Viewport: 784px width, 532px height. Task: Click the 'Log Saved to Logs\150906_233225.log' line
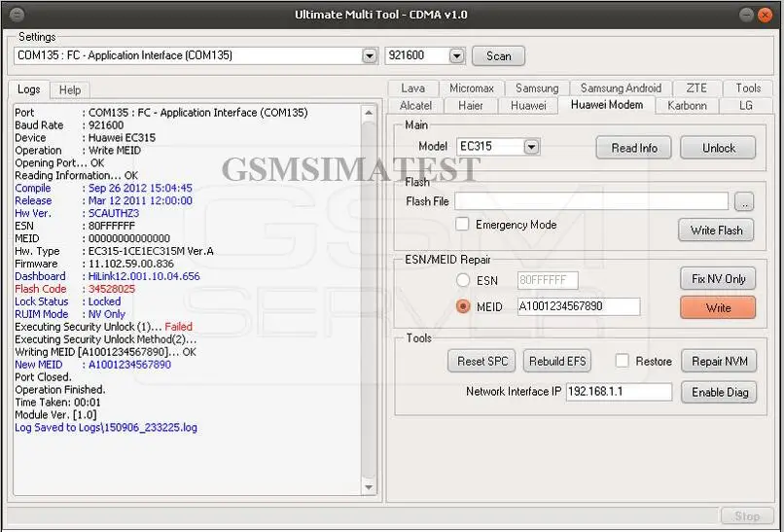[106, 428]
